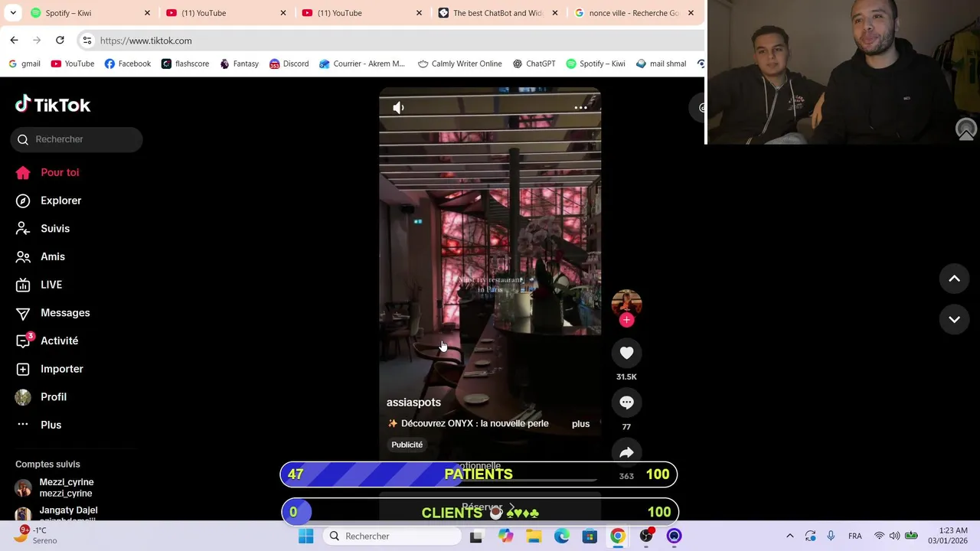Expand the video description with plus
The image size is (980, 551).
pos(580,424)
